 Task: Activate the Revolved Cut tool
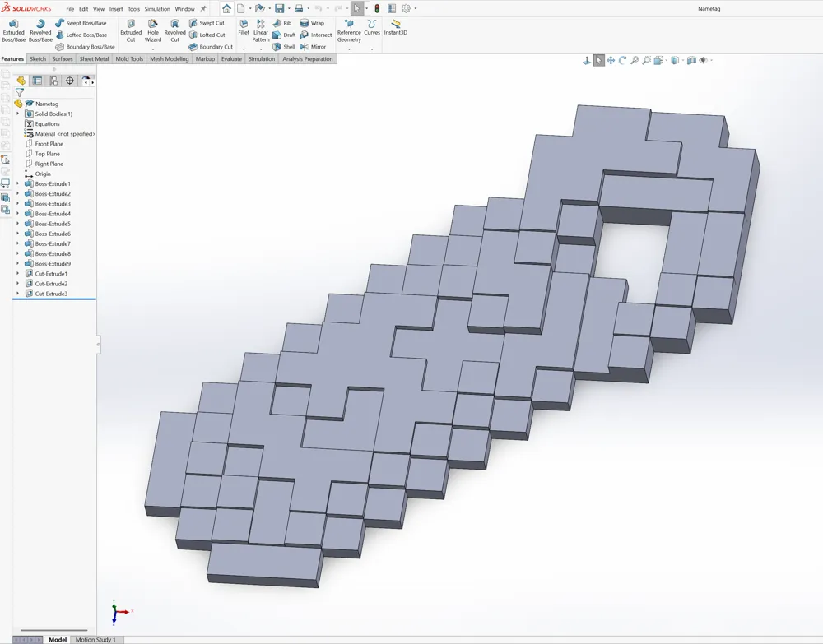[174, 31]
